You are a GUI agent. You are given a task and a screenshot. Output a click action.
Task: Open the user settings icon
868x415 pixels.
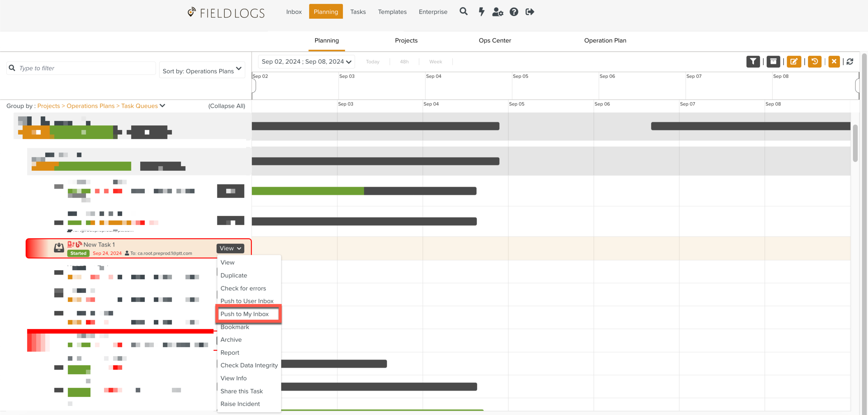(x=497, y=12)
